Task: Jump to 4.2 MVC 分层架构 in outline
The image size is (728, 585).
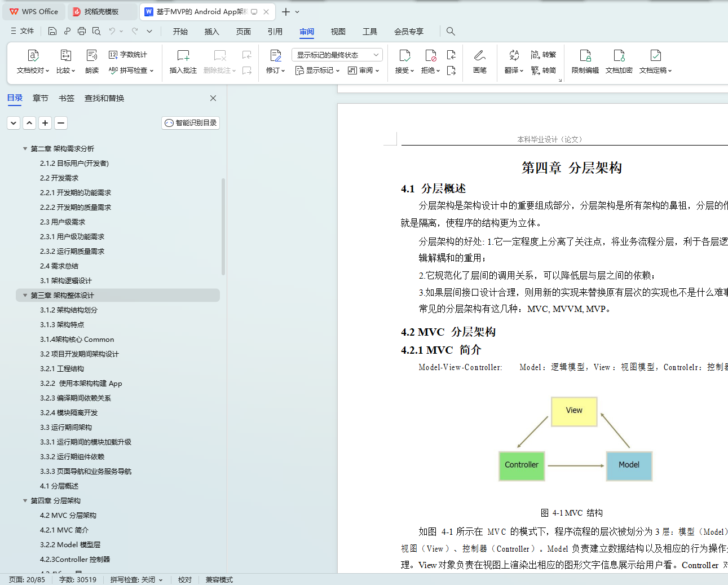Action: [68, 515]
